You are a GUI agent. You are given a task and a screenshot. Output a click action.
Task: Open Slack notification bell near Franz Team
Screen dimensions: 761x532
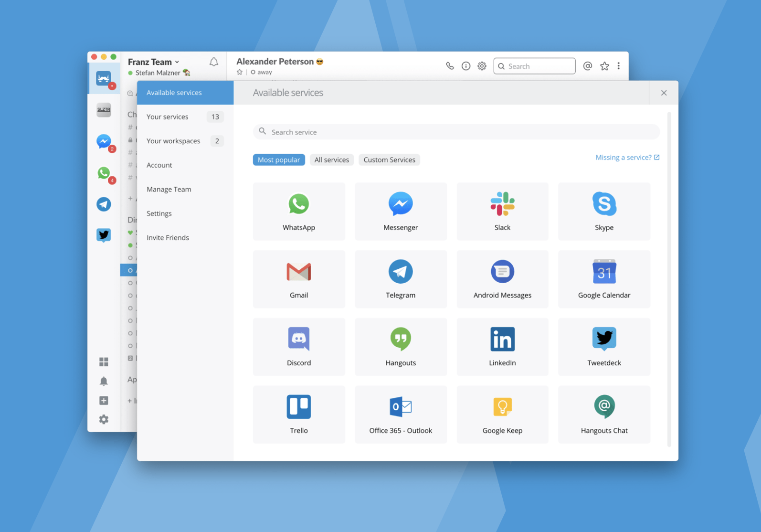click(214, 62)
